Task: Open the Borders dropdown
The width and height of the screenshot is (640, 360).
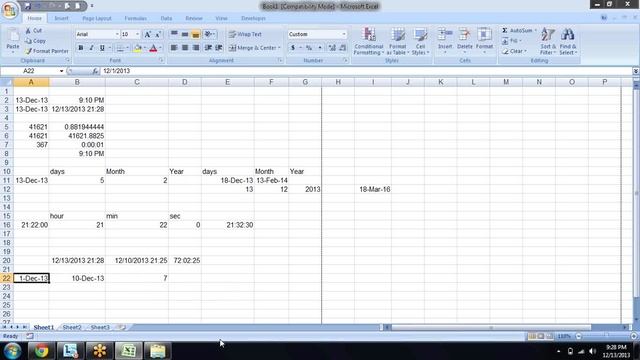Action: (x=127, y=48)
